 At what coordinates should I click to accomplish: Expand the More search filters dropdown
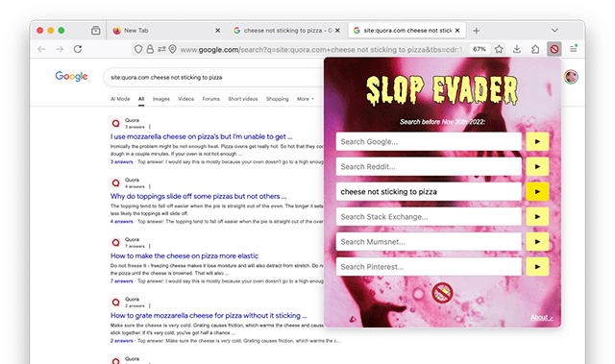[306, 99]
